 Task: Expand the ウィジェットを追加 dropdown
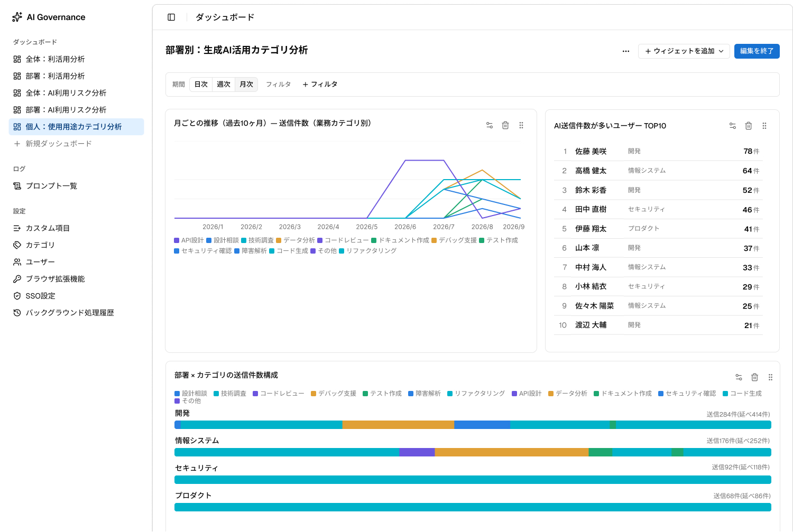point(684,51)
